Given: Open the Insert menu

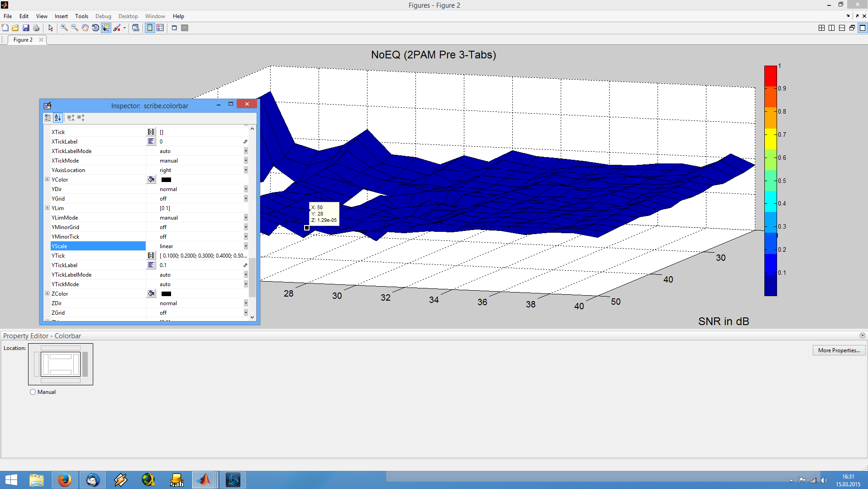Looking at the screenshot, I should click(x=61, y=16).
